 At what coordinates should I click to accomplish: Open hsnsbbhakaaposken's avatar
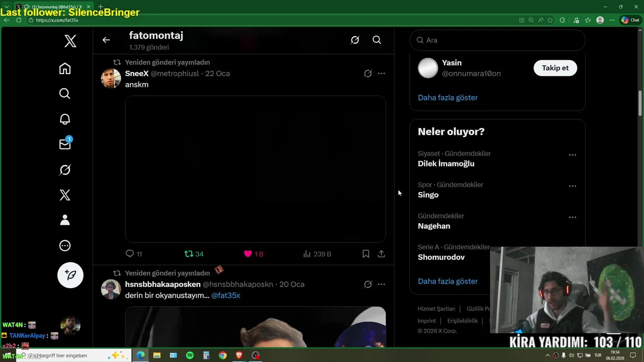tap(111, 289)
